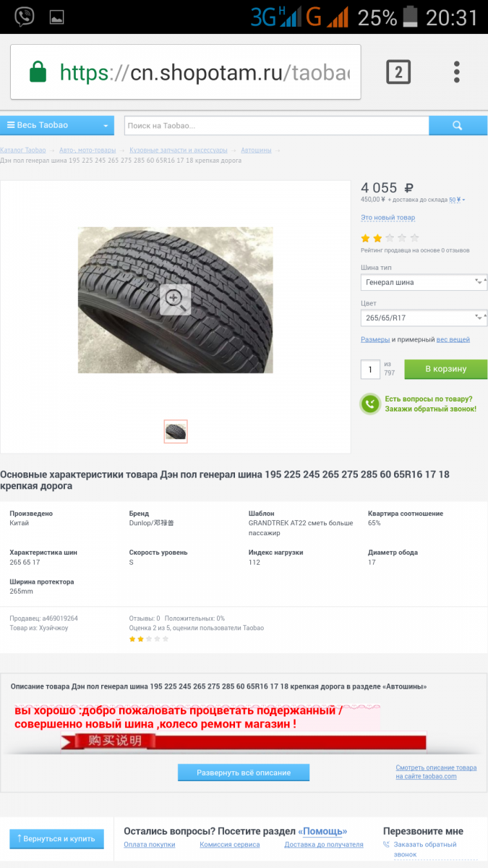This screenshot has height=868, width=488.
Task: Go to Каталог Taobao breadcrumb
Action: pyautogui.click(x=23, y=150)
